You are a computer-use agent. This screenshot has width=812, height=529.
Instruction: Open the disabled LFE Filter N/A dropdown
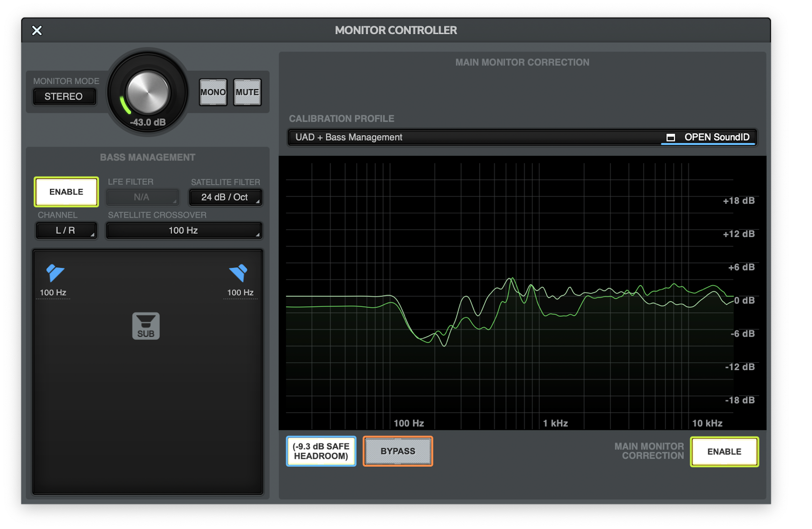142,197
